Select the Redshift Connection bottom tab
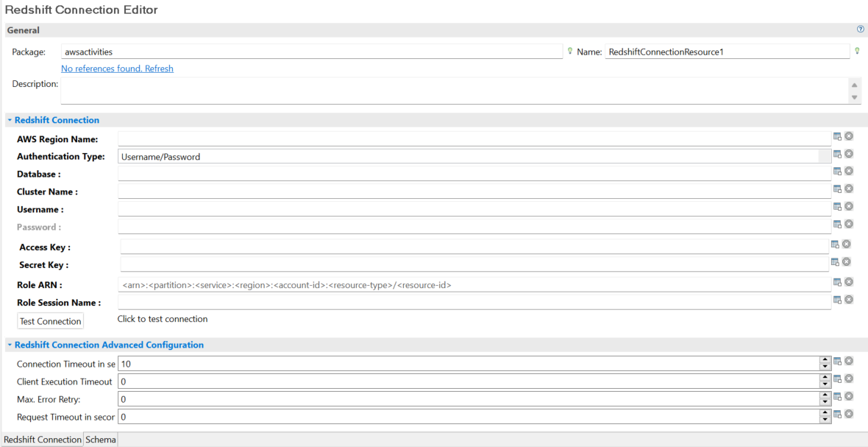This screenshot has height=447, width=868. pyautogui.click(x=43, y=440)
